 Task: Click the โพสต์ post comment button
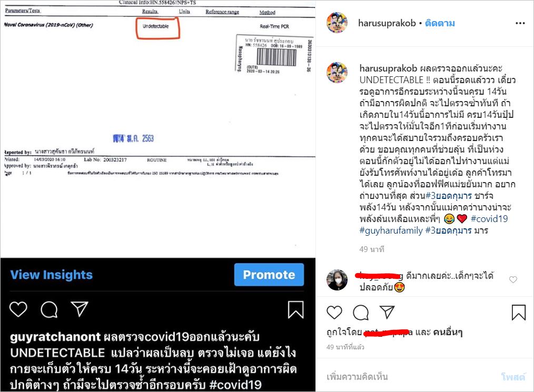(513, 377)
